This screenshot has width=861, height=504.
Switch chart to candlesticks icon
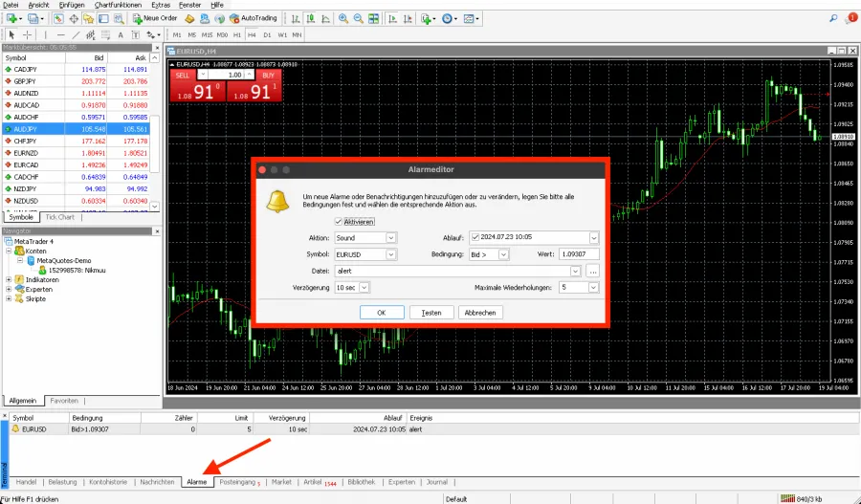pos(311,19)
